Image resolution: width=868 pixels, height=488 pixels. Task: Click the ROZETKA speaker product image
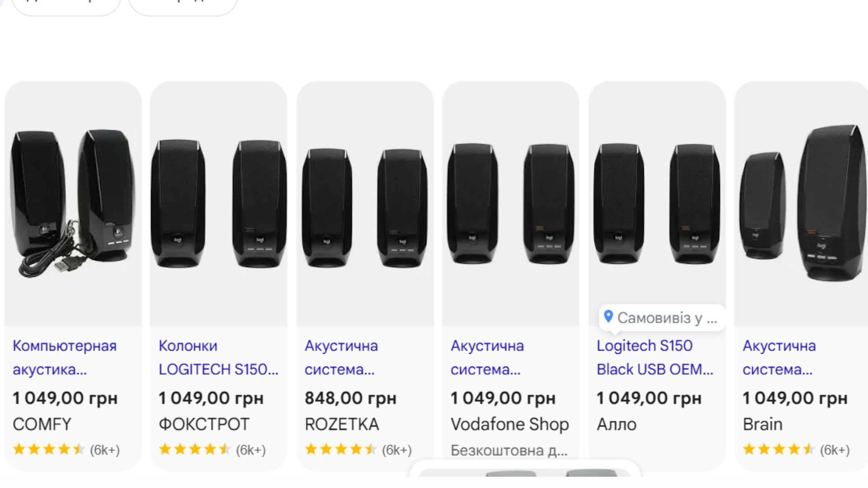(x=365, y=203)
